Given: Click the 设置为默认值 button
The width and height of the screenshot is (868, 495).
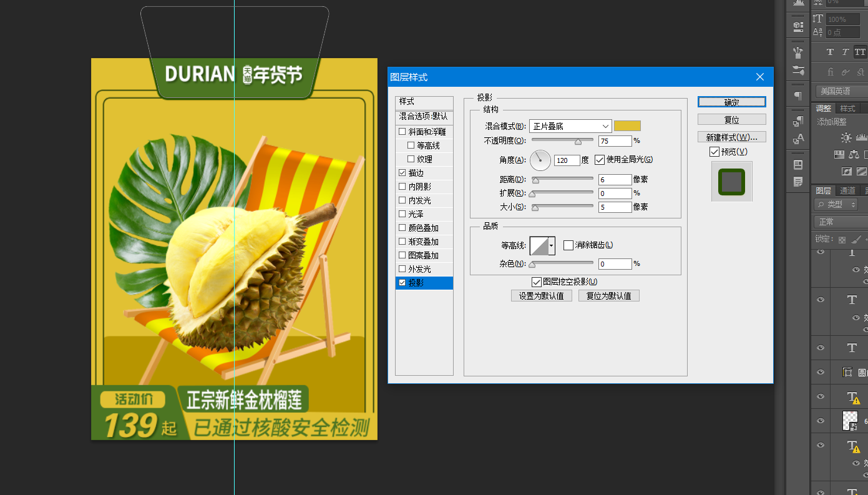Looking at the screenshot, I should click(542, 296).
